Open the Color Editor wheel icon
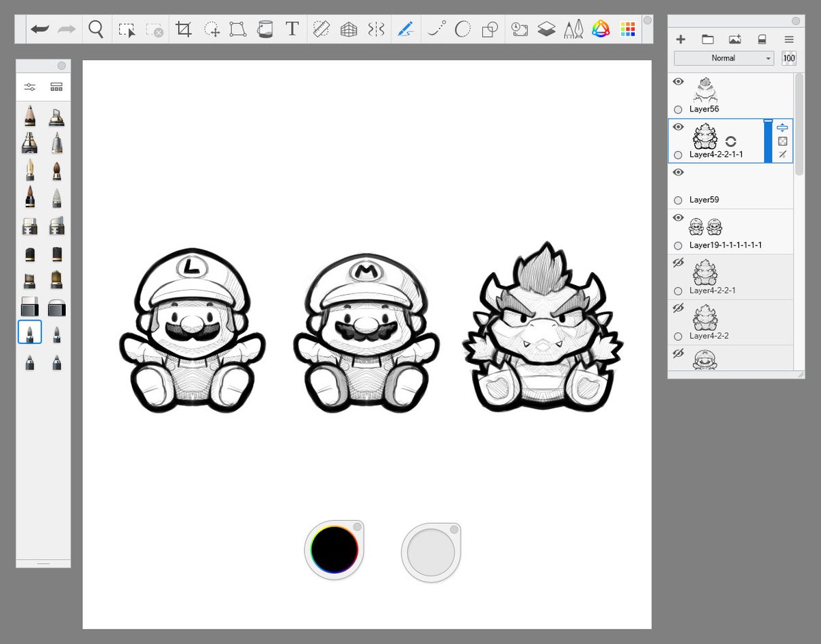This screenshot has height=644, width=821. coord(601,29)
